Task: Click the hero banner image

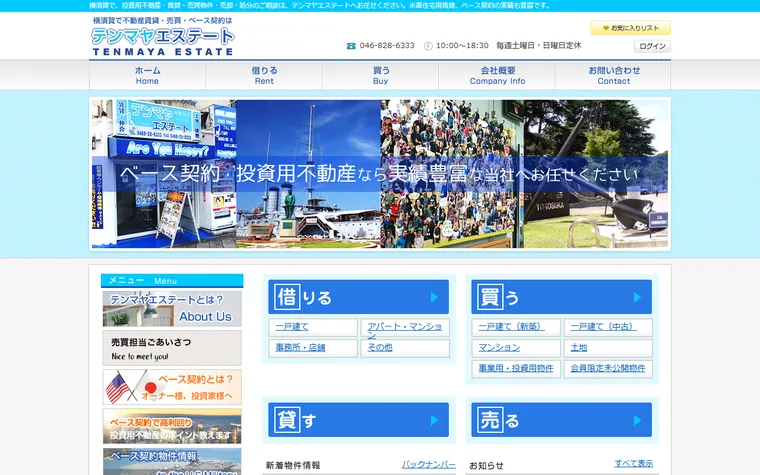Action: tap(380, 174)
